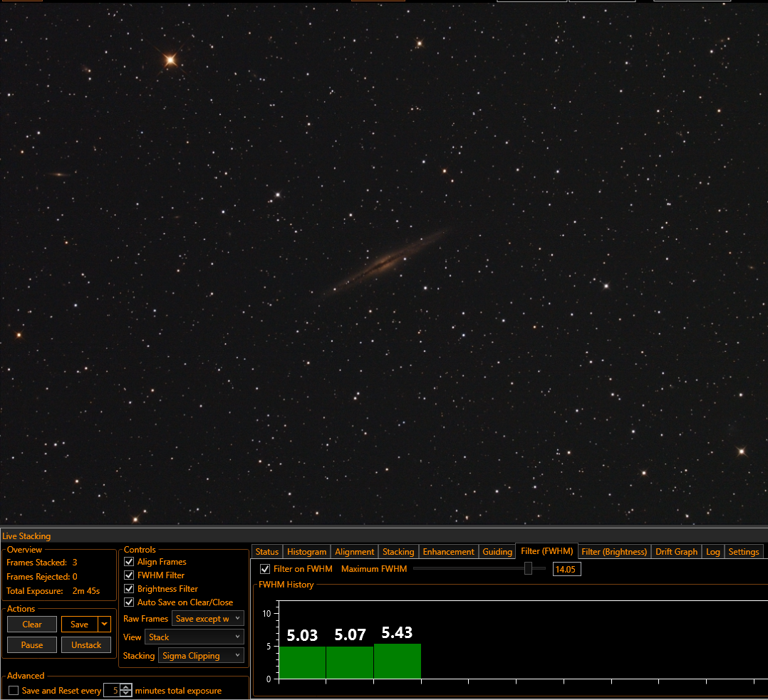Switch to the Alignment tab

[355, 552]
